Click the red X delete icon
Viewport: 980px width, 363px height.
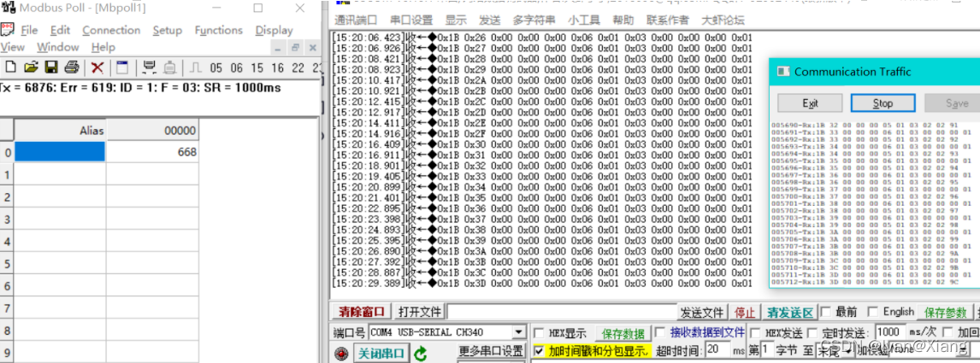coord(97,67)
